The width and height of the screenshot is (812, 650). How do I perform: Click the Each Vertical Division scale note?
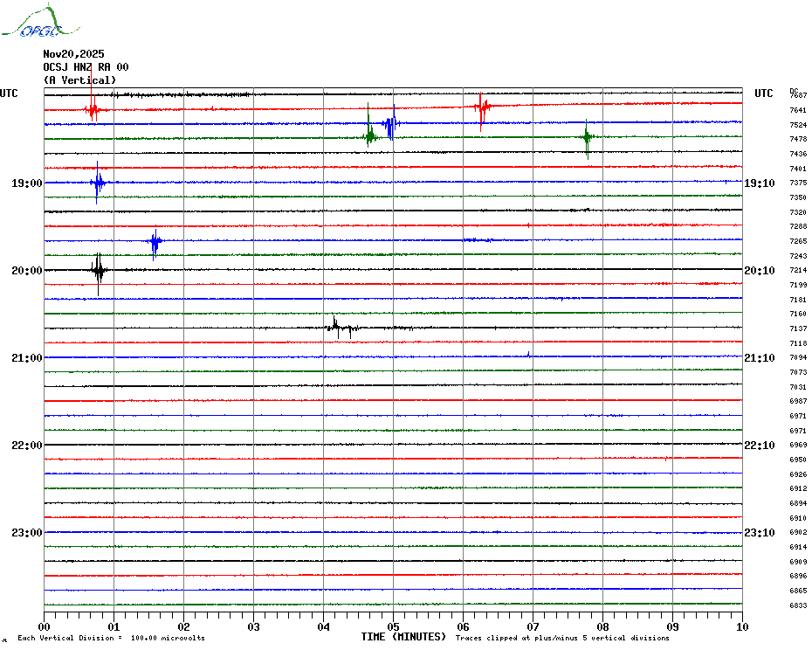[111, 638]
